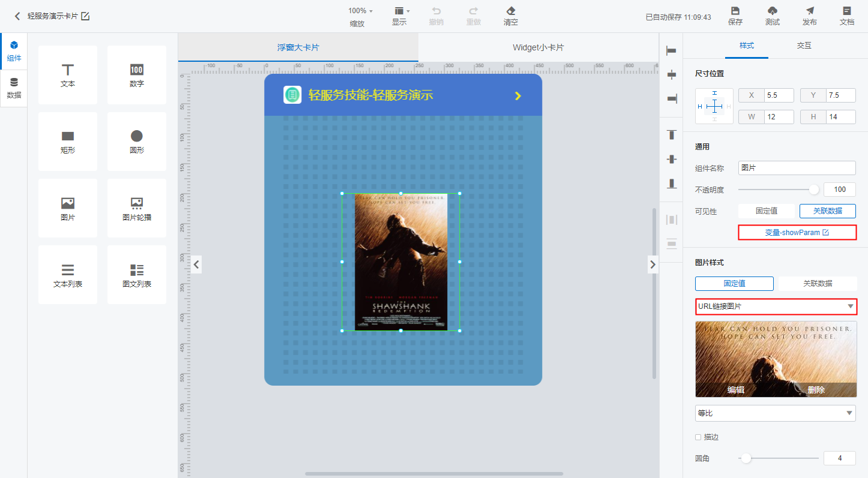The image size is (868, 478).
Task: Click the 圆角 value field
Action: (840, 458)
